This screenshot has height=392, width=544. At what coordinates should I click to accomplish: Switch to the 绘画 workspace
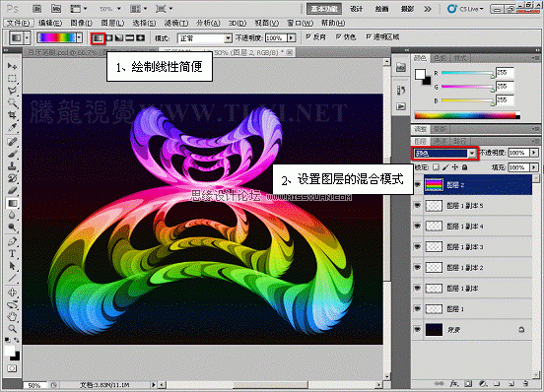pos(381,9)
